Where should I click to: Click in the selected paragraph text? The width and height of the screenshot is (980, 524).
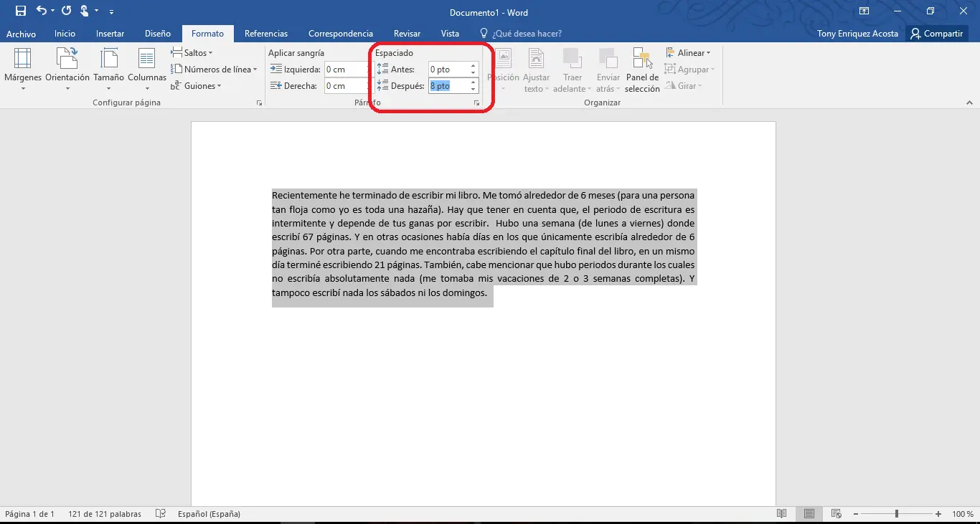pyautogui.click(x=484, y=244)
